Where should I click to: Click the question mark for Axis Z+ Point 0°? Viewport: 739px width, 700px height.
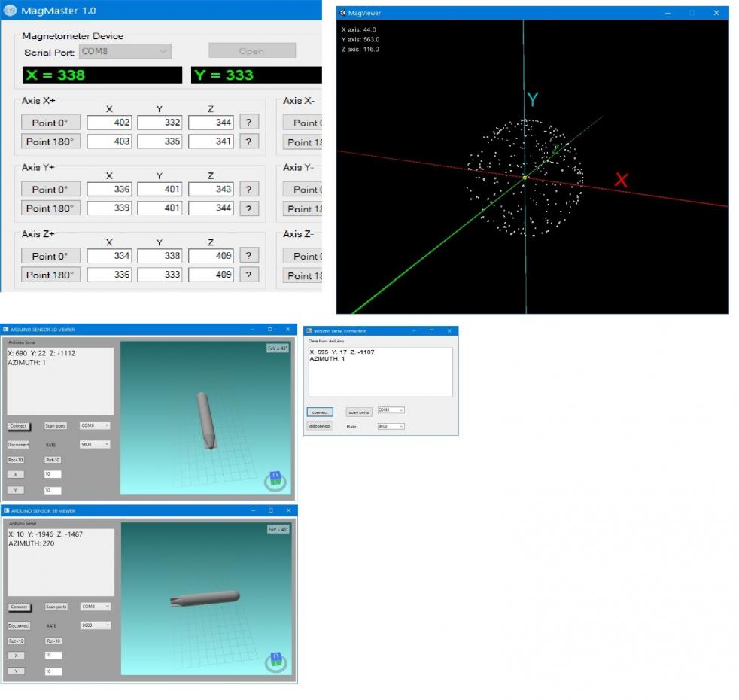pyautogui.click(x=248, y=256)
